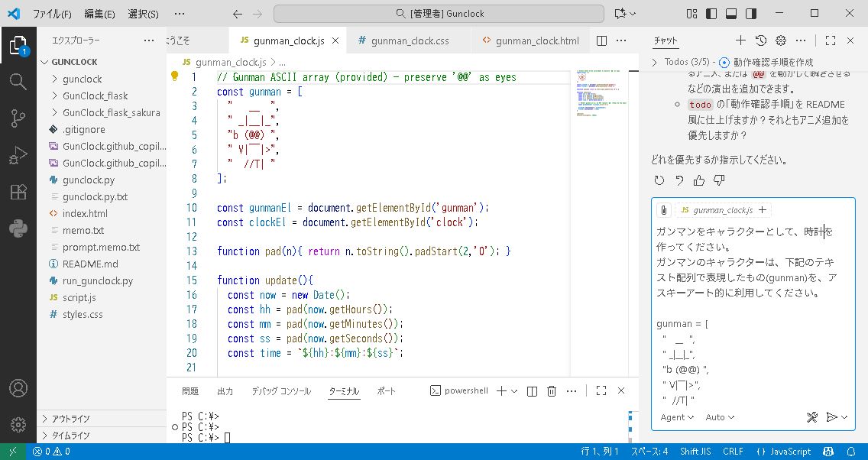Open the Python view in the activity bar
Image resolution: width=868 pixels, height=460 pixels.
click(18, 228)
